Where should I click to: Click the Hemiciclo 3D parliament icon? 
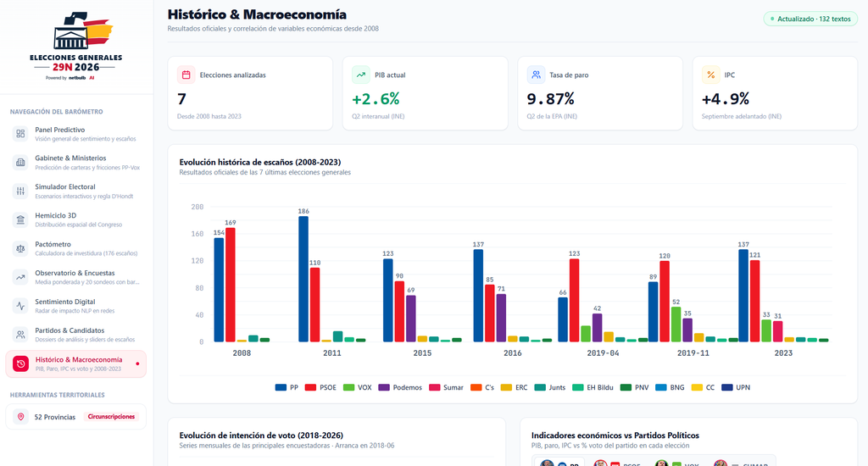pyautogui.click(x=20, y=219)
